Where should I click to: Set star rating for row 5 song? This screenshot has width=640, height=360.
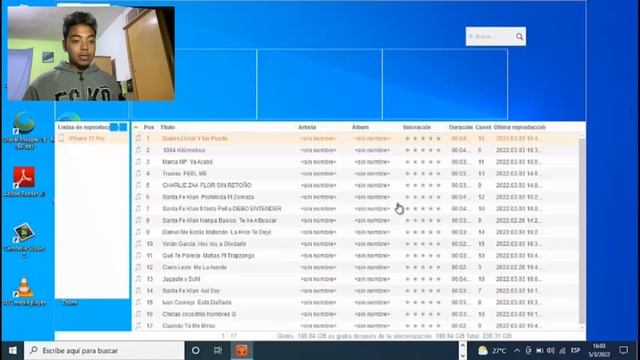click(423, 185)
